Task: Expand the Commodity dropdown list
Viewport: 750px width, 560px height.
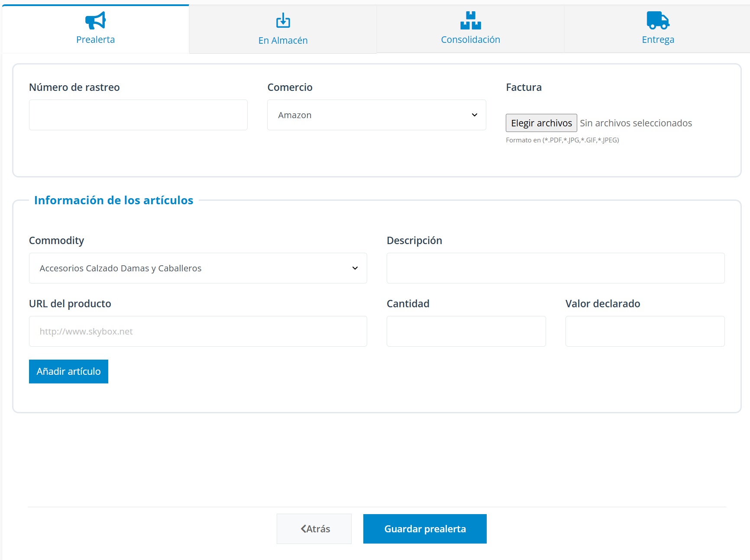Action: pyautogui.click(x=197, y=268)
